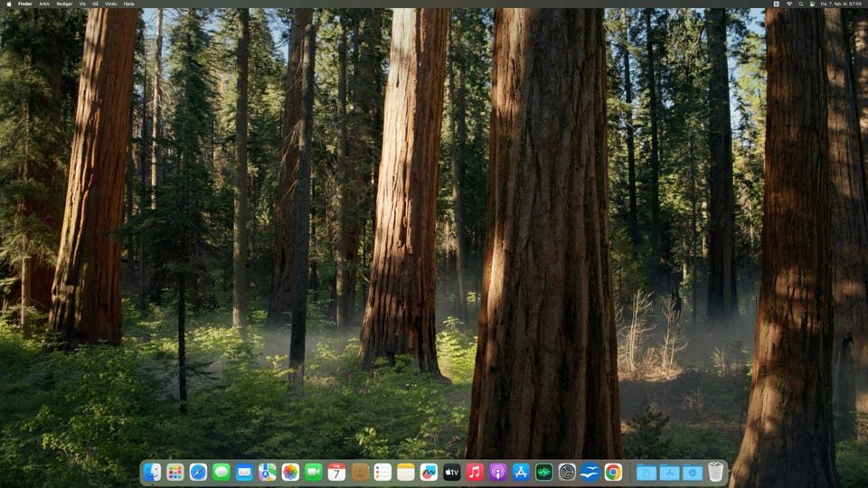Open the Calendar app icon
This screenshot has width=868, height=488.
(336, 472)
